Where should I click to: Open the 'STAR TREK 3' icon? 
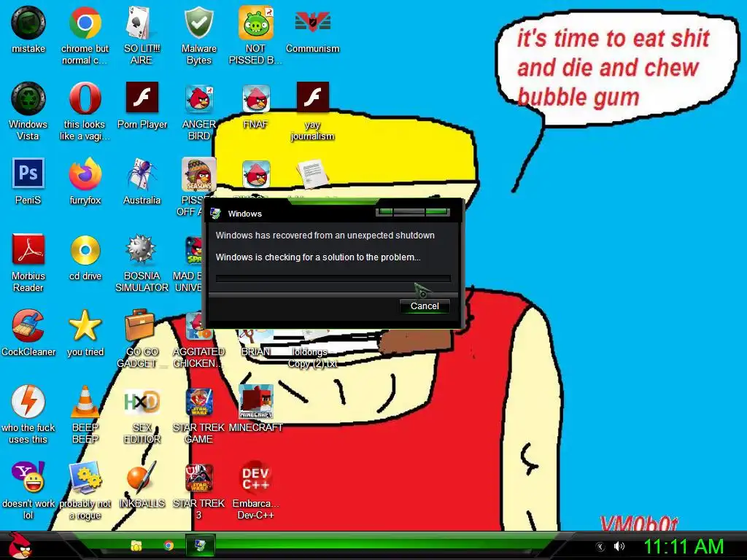click(198, 477)
